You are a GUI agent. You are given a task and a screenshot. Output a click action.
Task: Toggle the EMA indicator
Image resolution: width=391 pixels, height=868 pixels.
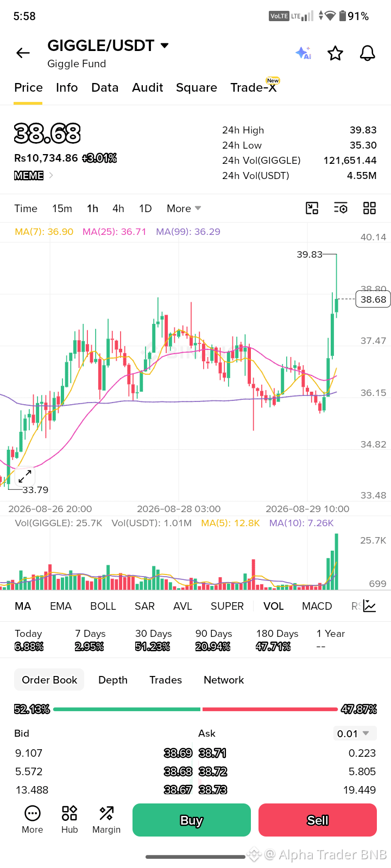61,606
